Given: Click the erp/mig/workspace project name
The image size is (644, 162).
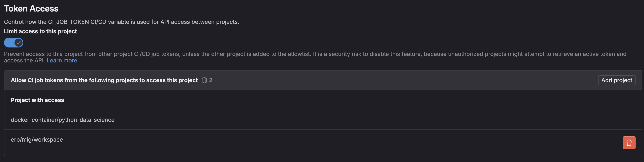Looking at the screenshot, I should tap(37, 139).
